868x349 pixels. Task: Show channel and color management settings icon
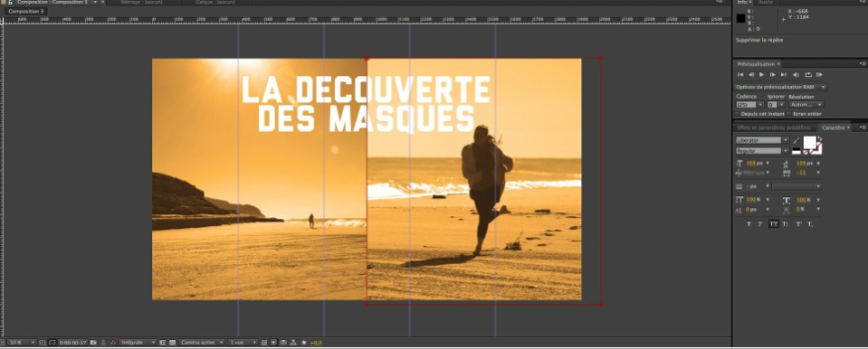click(x=113, y=343)
